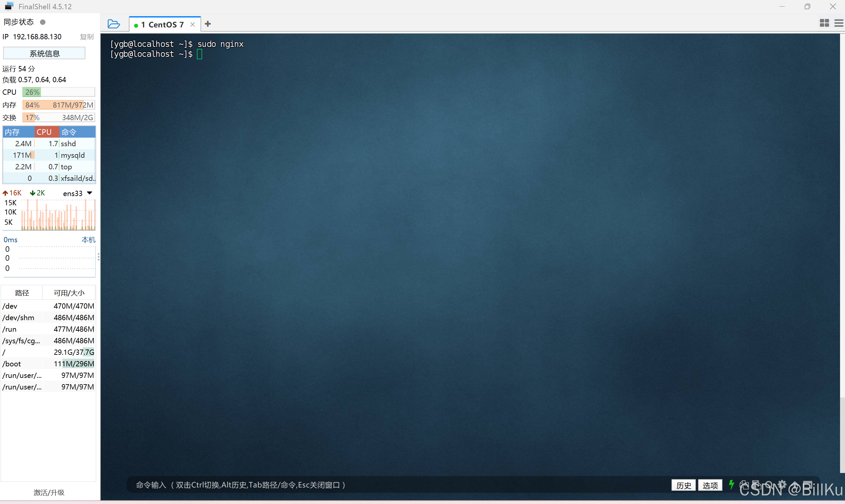Open the 选项 options button
This screenshot has width=845, height=504.
coord(710,485)
